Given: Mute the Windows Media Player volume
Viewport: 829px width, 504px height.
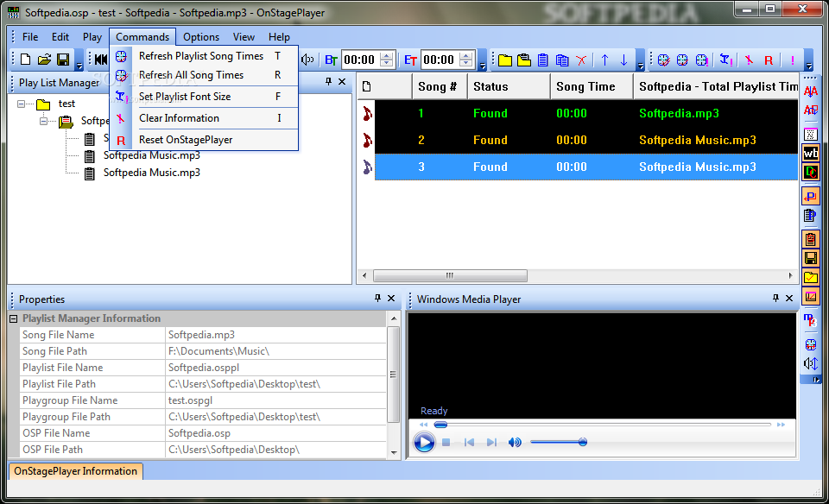Looking at the screenshot, I should point(515,442).
